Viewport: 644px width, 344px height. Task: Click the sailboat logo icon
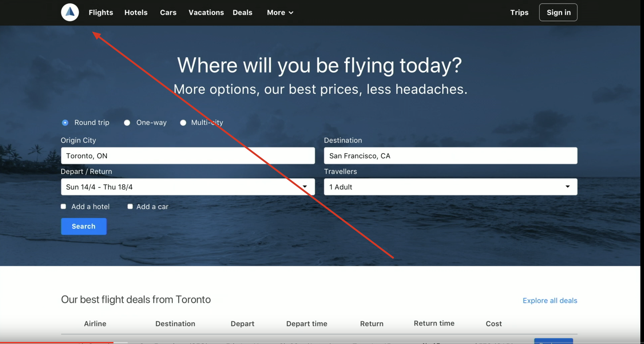(70, 12)
